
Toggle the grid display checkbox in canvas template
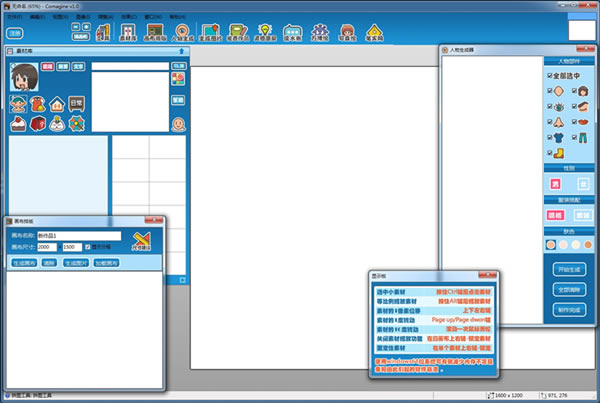[x=89, y=246]
